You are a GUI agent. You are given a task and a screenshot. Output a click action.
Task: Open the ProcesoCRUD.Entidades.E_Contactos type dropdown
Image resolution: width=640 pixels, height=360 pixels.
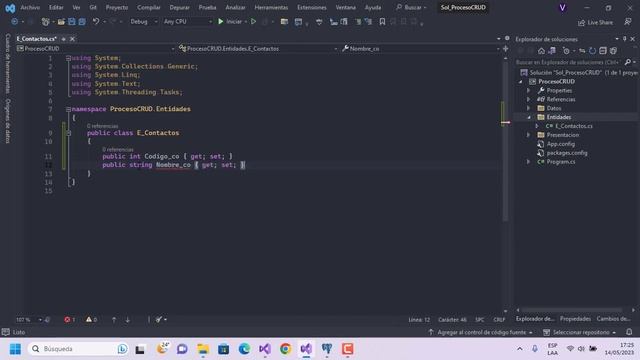point(258,49)
